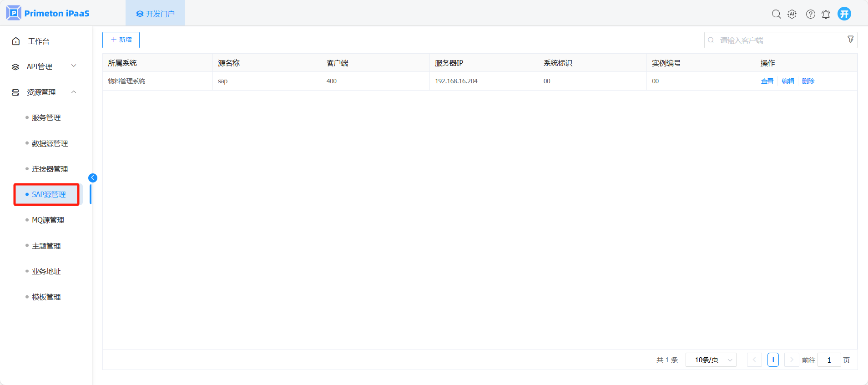Click 编辑 link for sap row
This screenshot has height=385, width=868.
point(788,81)
